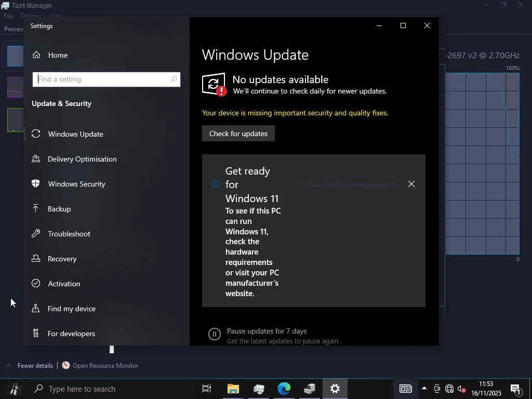The width and height of the screenshot is (532, 399).
Task: Open File Explorer from the taskbar
Action: [x=233, y=389]
